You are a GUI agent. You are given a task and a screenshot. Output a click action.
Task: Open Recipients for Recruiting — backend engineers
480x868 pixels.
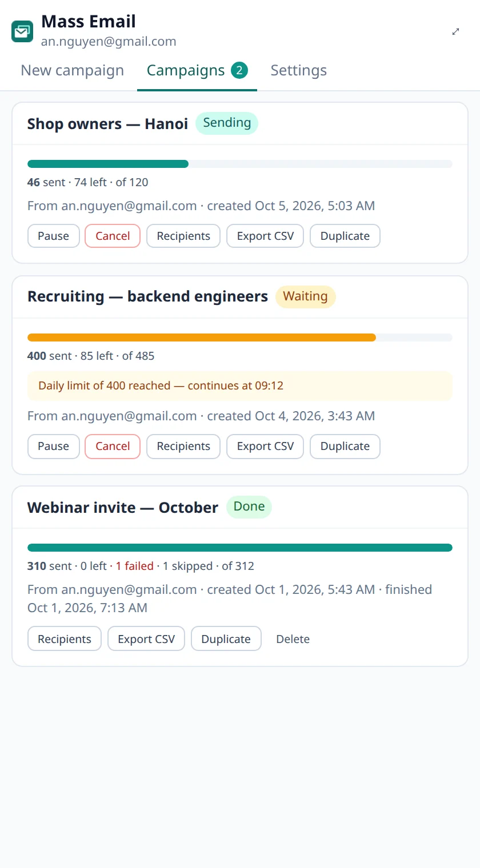coord(183,446)
